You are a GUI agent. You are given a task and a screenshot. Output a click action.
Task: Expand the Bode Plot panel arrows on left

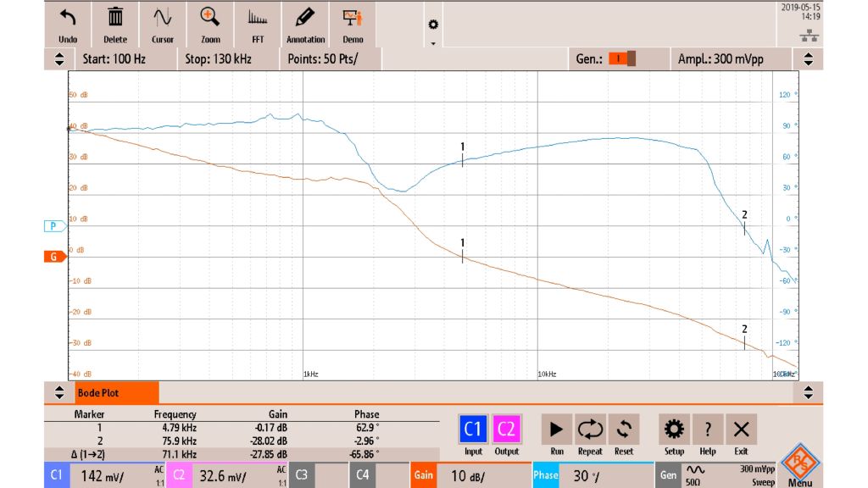59,393
